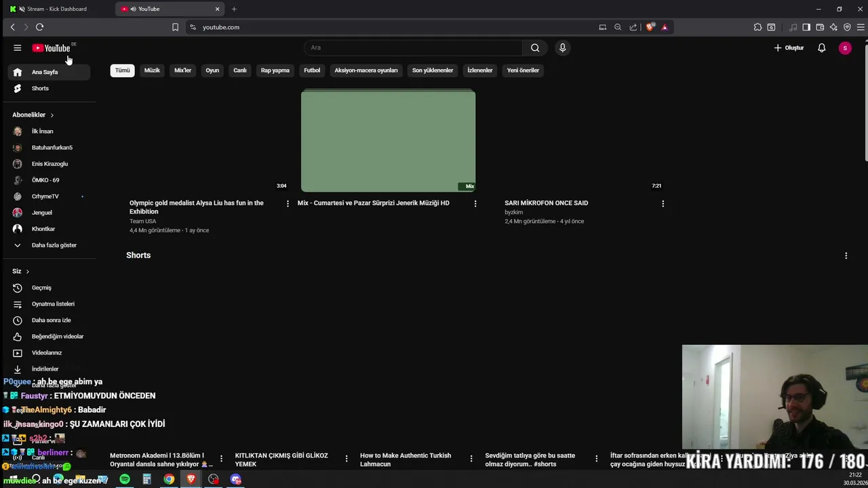Go back in browser history
Viewport: 868px width, 488px height.
tap(12, 27)
